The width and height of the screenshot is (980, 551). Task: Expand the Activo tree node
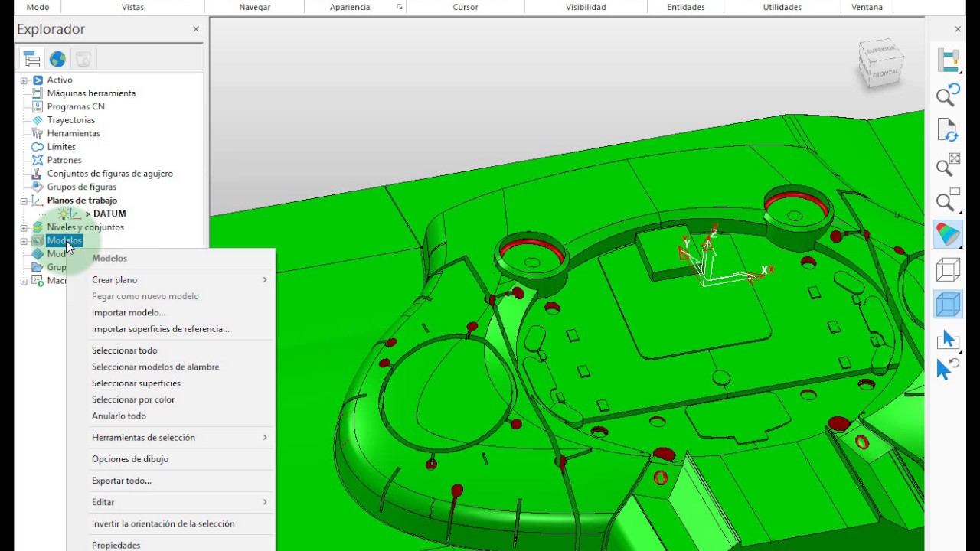24,80
